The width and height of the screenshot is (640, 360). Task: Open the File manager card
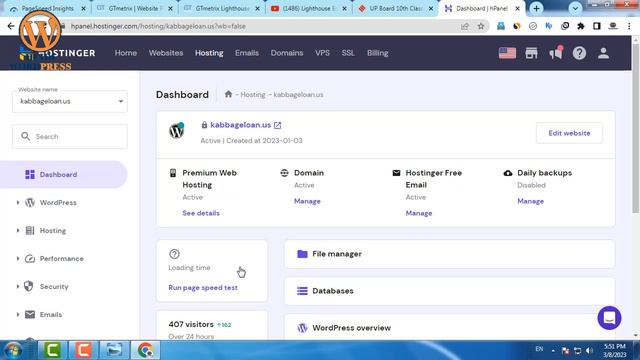(449, 254)
